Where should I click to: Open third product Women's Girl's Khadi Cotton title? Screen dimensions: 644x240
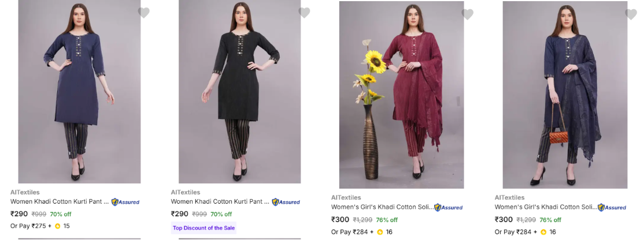coord(381,207)
